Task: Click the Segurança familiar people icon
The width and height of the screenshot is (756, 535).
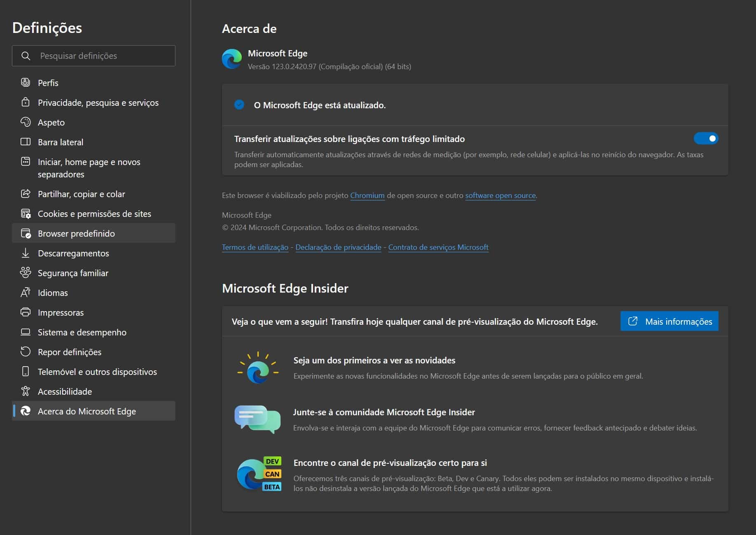Action: (x=26, y=272)
